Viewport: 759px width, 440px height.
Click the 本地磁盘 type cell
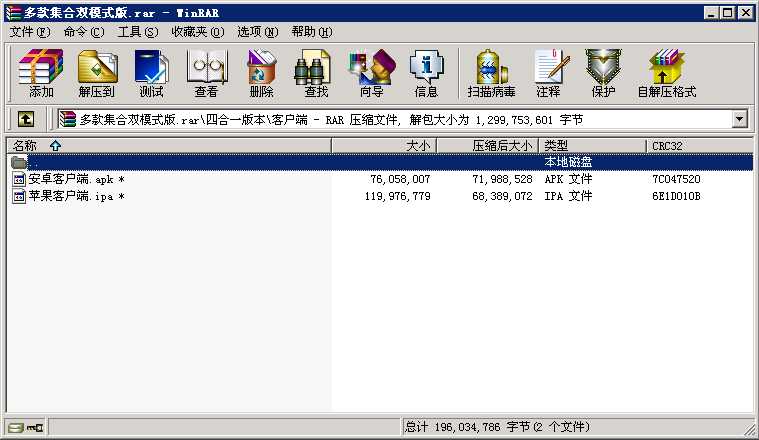[568, 162]
